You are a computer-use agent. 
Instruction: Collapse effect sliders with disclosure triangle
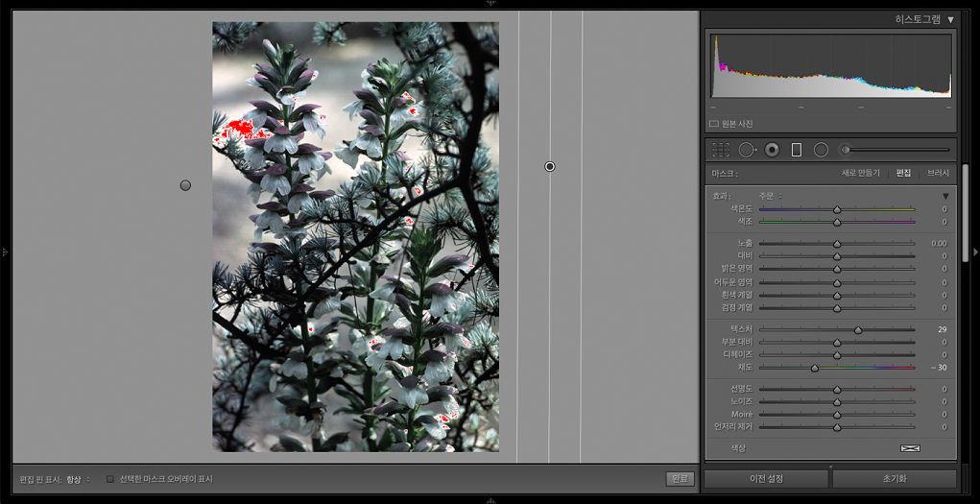pyautogui.click(x=945, y=196)
